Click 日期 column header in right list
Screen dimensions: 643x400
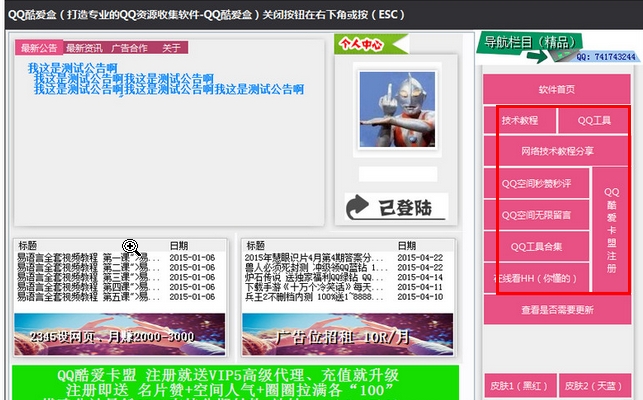(x=407, y=246)
